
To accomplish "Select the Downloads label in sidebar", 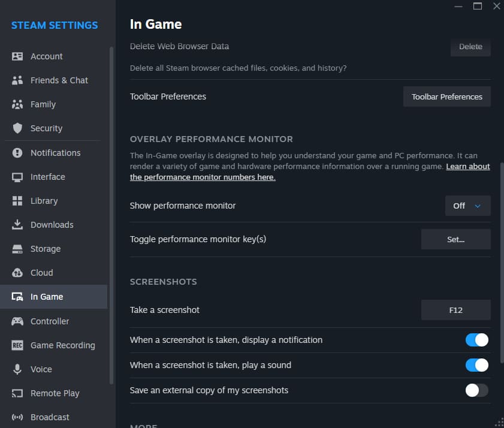I will pos(52,225).
